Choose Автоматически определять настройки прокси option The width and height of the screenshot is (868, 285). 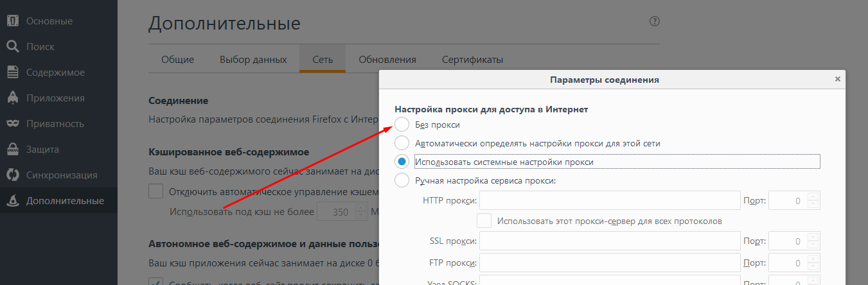click(402, 143)
